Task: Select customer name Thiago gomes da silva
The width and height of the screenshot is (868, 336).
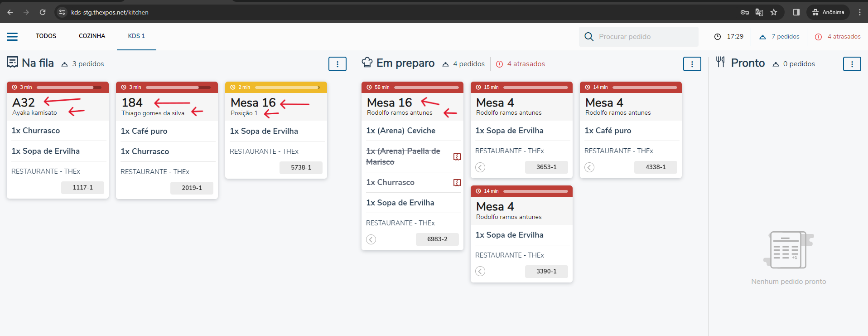Action: tap(153, 113)
